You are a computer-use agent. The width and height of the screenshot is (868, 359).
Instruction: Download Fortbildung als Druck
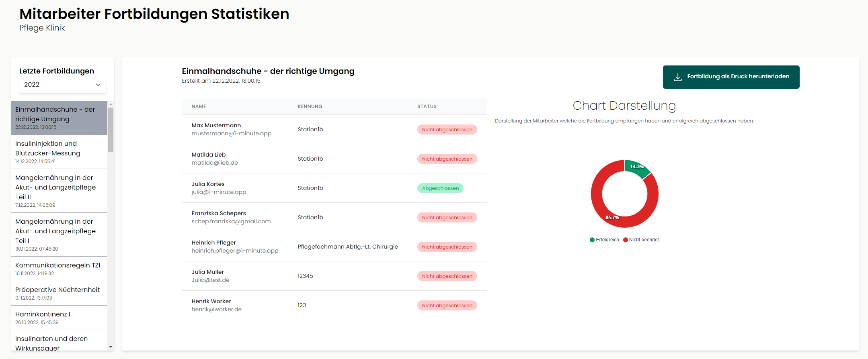click(x=731, y=77)
